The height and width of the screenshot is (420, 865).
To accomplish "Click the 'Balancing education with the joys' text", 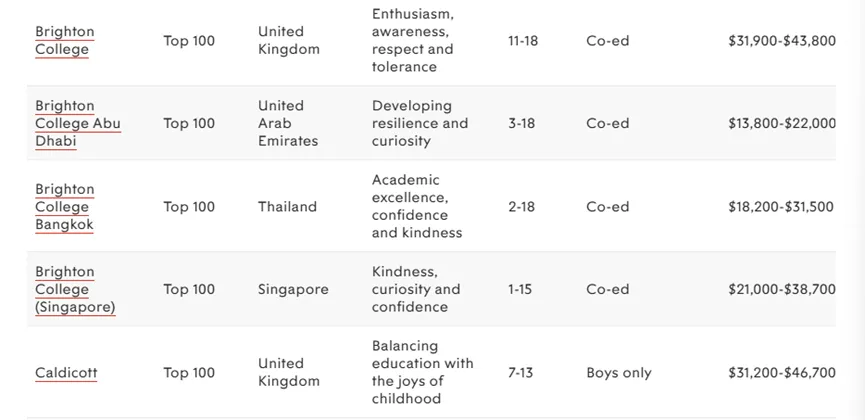I will [x=423, y=364].
